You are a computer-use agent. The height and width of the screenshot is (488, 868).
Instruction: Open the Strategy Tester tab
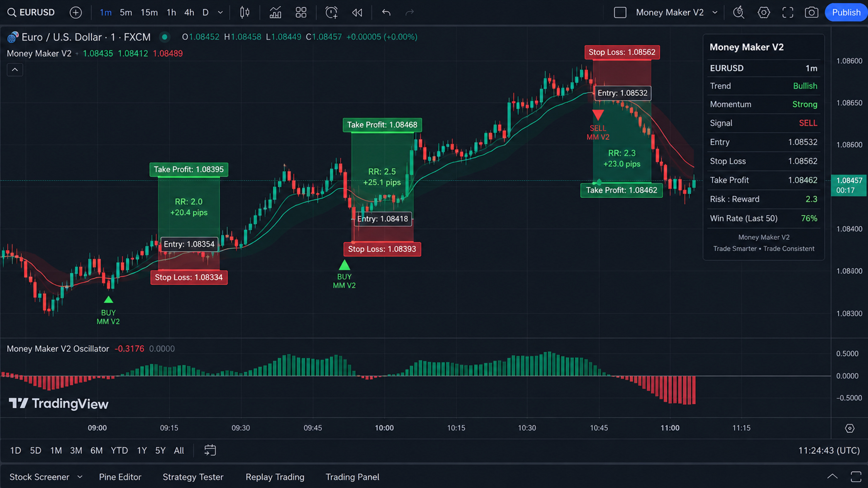193,477
